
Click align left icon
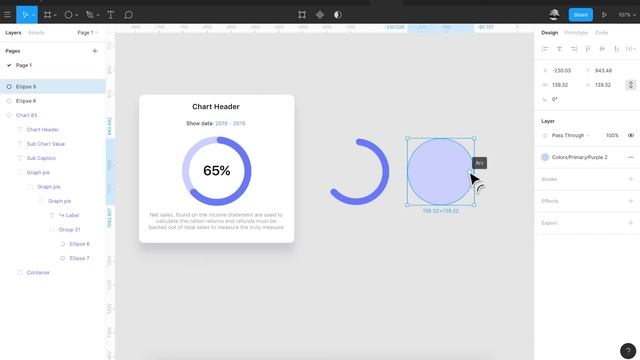coord(545,49)
